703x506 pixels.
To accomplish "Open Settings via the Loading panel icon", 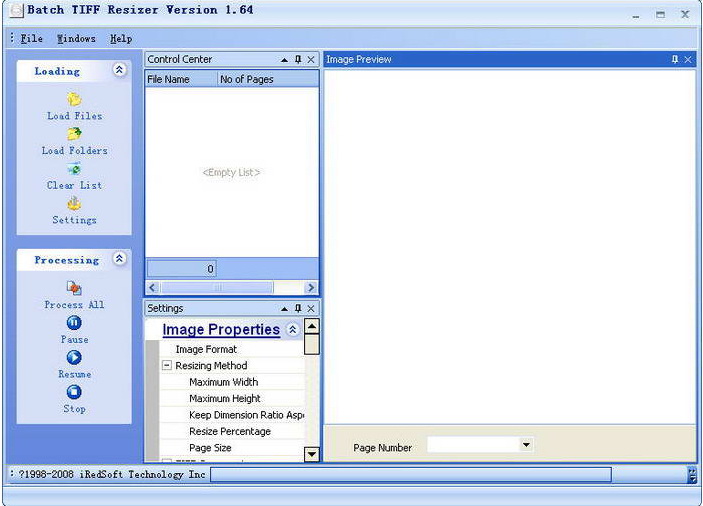I will (x=74, y=204).
